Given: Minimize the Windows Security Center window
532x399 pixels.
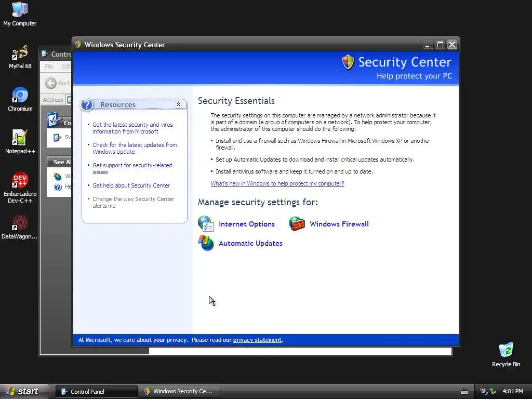Looking at the screenshot, I should [428, 45].
